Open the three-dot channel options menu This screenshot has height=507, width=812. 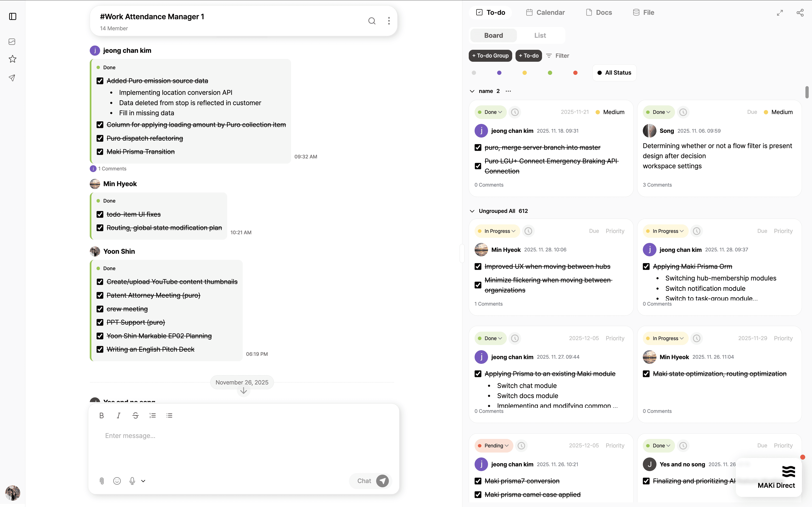pyautogui.click(x=389, y=21)
